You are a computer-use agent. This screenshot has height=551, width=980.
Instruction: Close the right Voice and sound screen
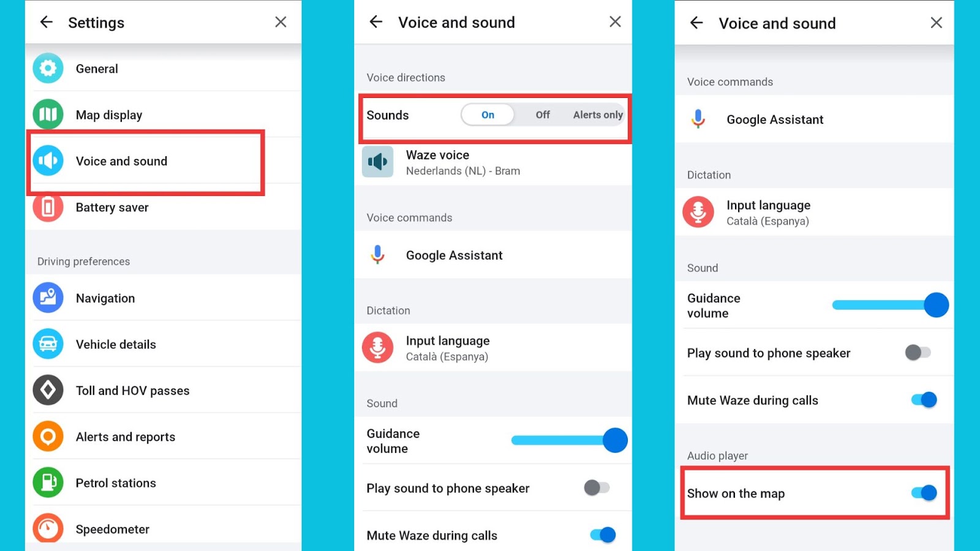[936, 23]
